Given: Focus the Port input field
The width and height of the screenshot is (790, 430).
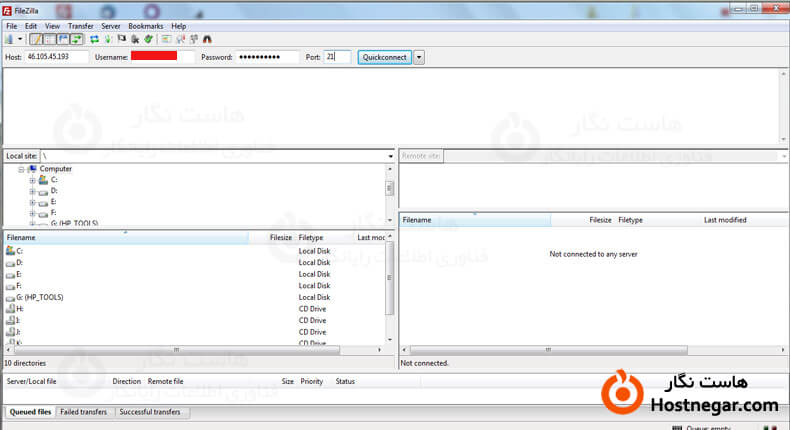Looking at the screenshot, I should click(x=337, y=57).
